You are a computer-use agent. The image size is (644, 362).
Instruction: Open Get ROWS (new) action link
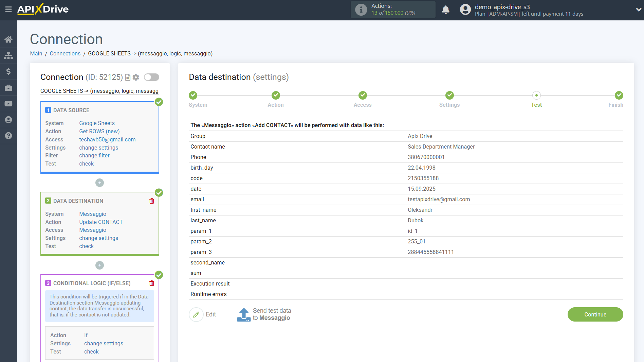click(99, 131)
